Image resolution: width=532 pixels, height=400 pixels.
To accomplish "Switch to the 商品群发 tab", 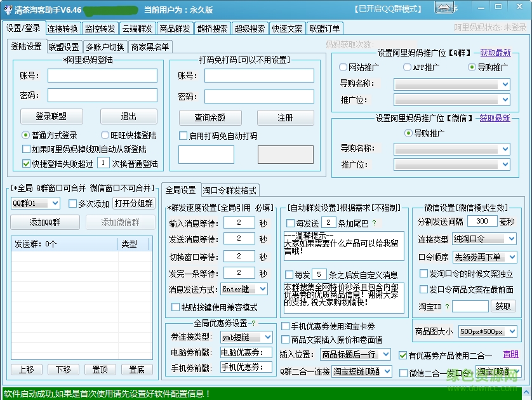I will tap(175, 28).
